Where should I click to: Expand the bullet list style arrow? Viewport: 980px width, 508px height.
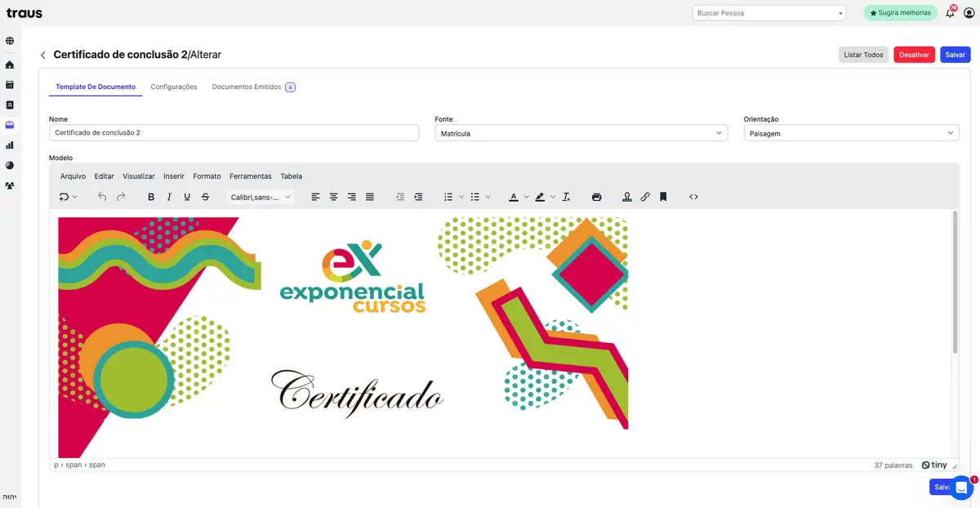[x=488, y=197]
